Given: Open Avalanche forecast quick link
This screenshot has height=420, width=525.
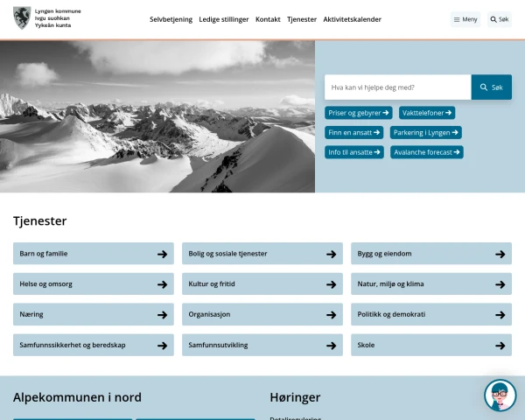Looking at the screenshot, I should pos(427,152).
